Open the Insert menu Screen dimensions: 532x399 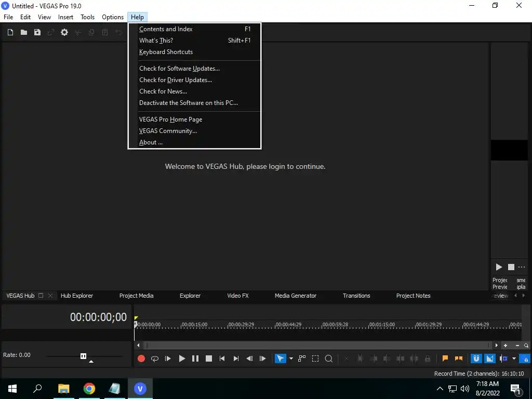pyautogui.click(x=65, y=17)
